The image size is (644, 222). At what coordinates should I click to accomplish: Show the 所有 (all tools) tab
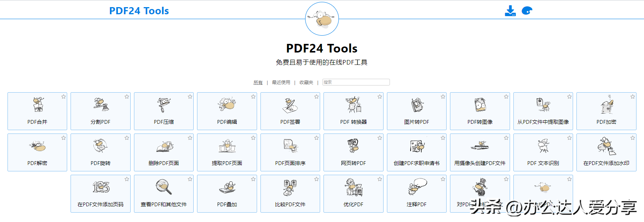258,82
